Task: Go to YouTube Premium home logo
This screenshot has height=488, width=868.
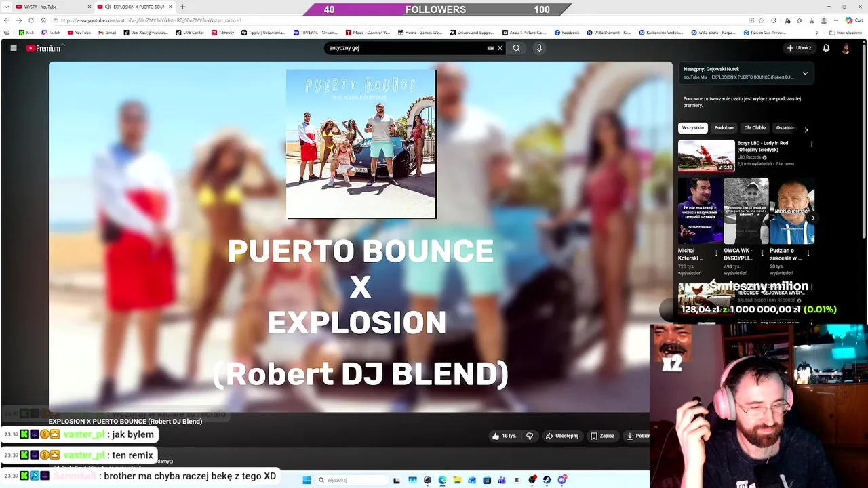Action: (x=44, y=48)
